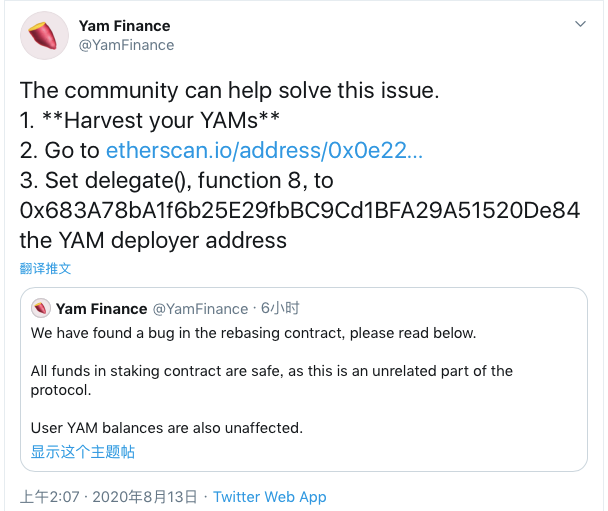
Task: Click the Yam Finance profile avatar
Action: point(44,35)
